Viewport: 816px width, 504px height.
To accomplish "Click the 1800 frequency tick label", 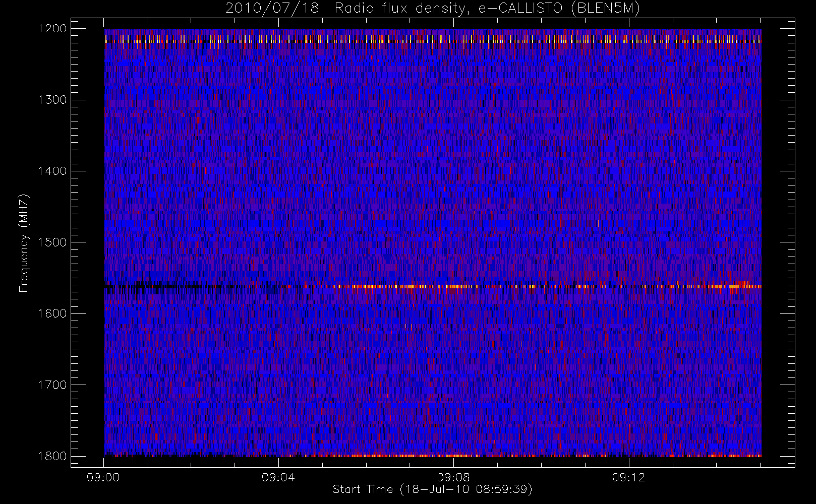I will [52, 456].
